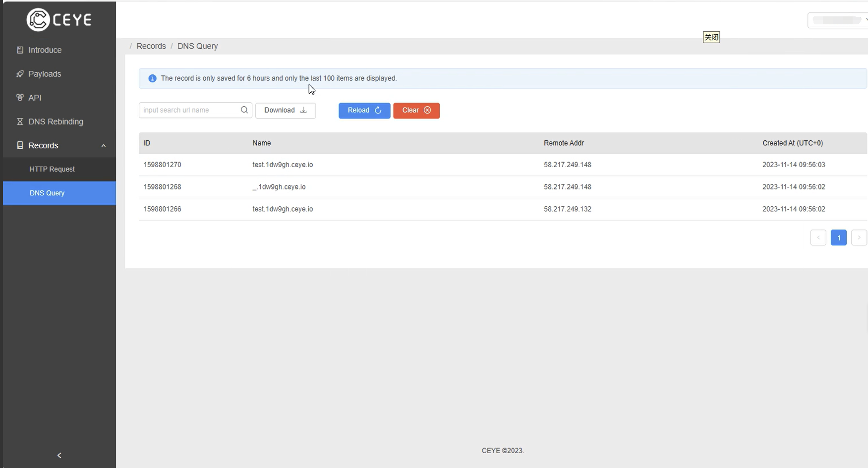Screen dimensions: 868x468
Task: Click the Remote Addr column header
Action: point(564,143)
